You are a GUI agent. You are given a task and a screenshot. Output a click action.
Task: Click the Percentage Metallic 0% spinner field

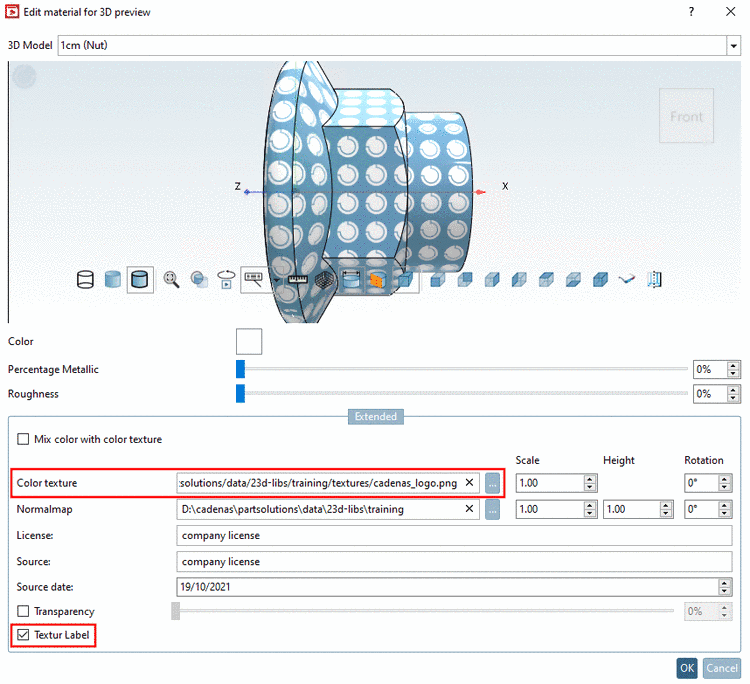pos(710,369)
